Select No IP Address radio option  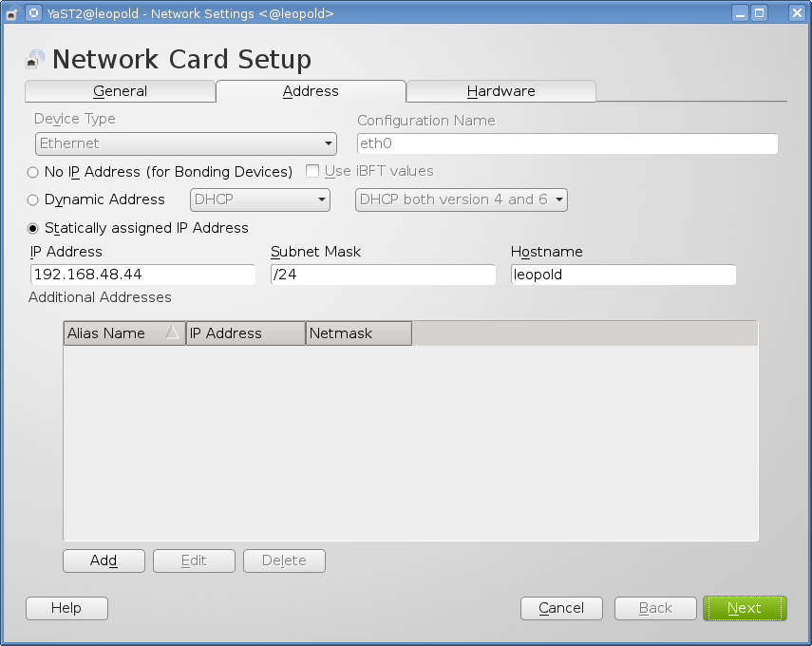tap(33, 172)
